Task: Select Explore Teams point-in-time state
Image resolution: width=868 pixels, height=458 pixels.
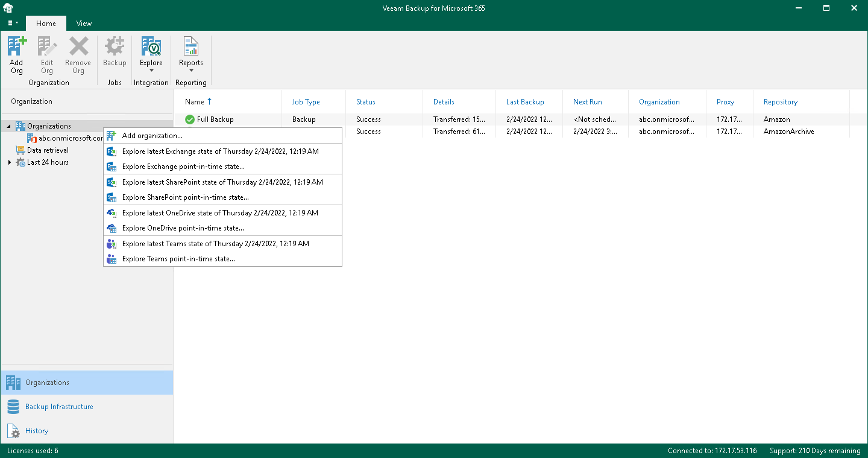Action: pyautogui.click(x=222, y=259)
